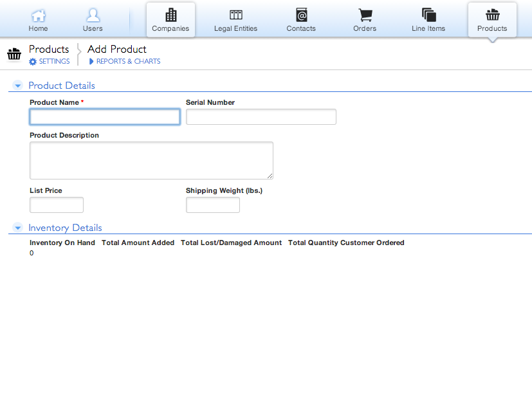Open the REPORTS & CHARTS link
This screenshot has height=413, width=532.
128,61
